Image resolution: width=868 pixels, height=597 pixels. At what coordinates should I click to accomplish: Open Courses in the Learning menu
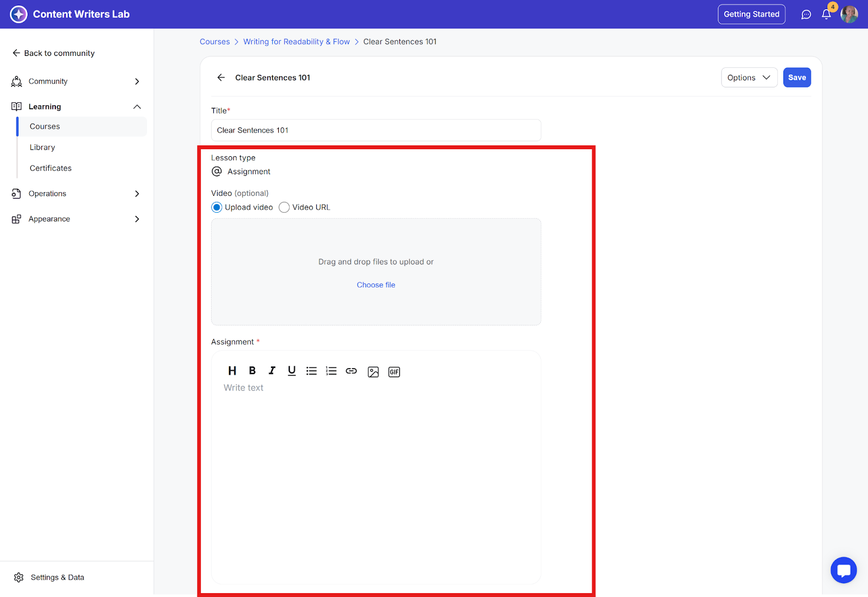(82, 126)
